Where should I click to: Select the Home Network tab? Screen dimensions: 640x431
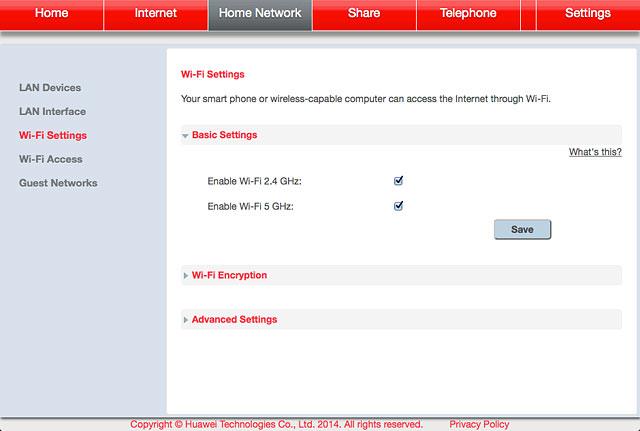[x=260, y=14]
